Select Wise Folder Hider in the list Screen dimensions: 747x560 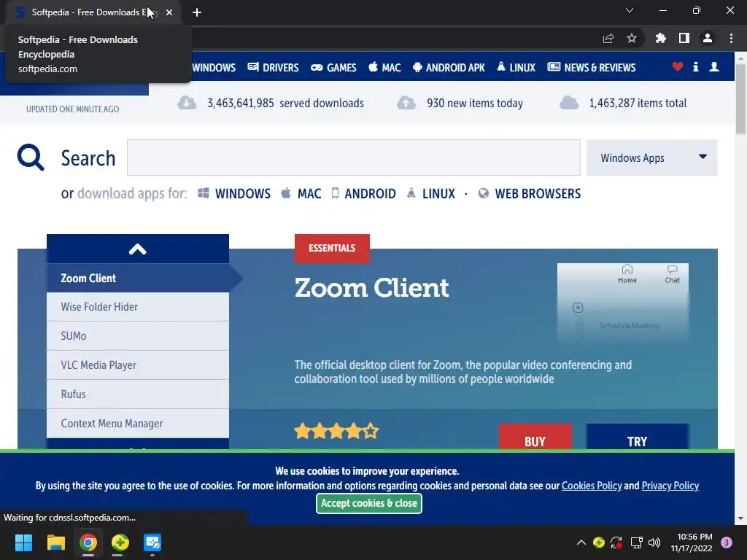138,307
